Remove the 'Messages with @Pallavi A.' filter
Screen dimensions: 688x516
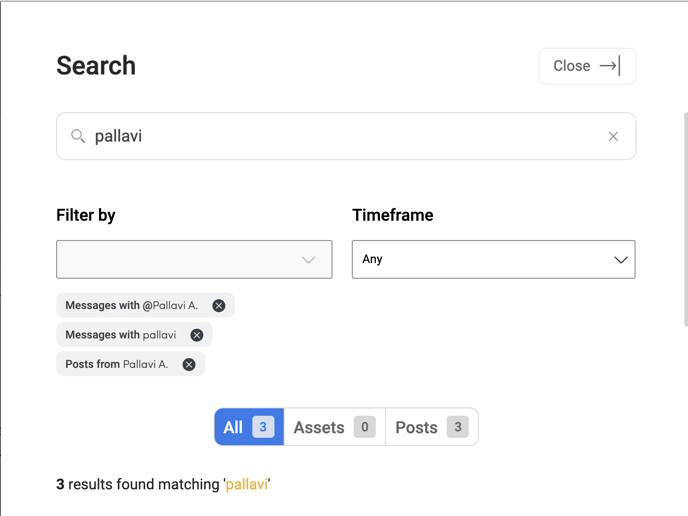pos(219,305)
